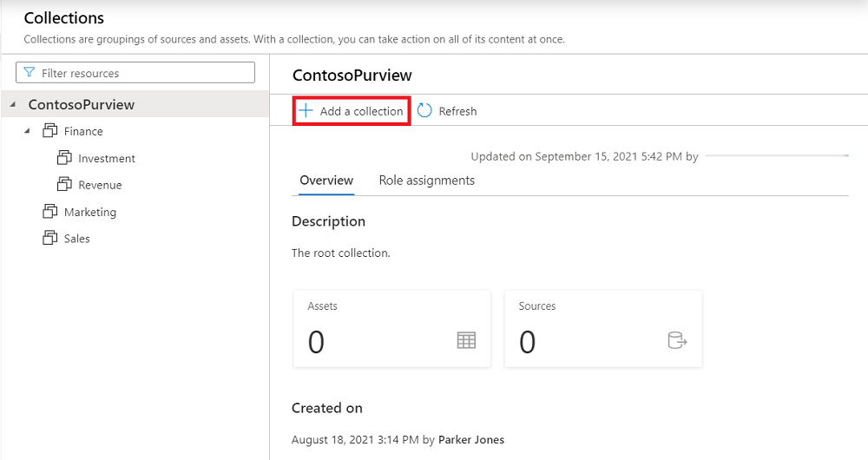Viewport: 868px width, 460px height.
Task: Collapse the ContosoPurview root node
Action: (13, 105)
